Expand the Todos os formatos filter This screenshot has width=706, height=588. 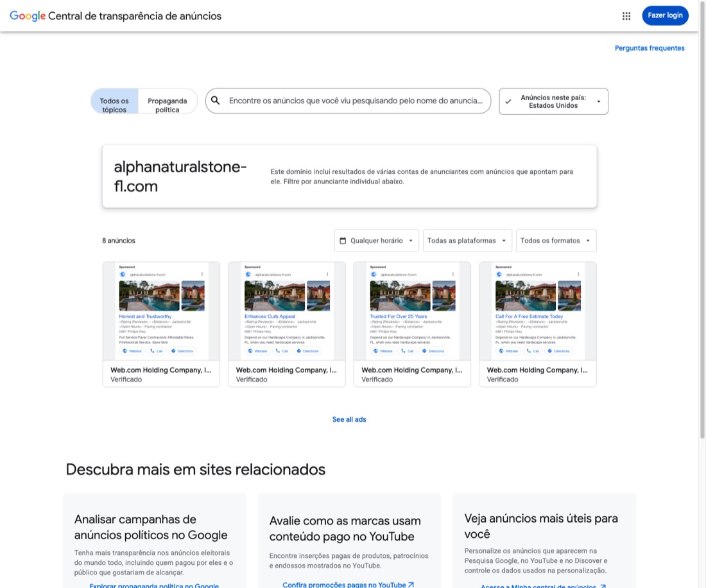point(556,241)
